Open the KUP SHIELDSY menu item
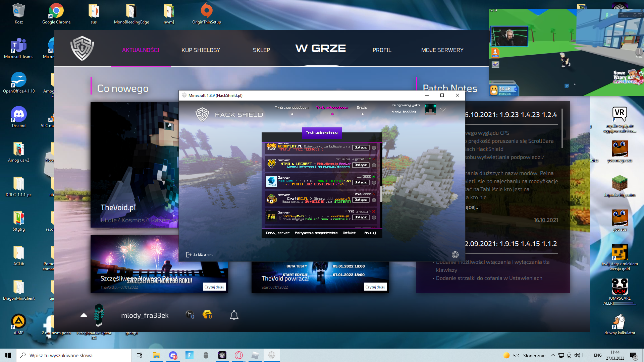 201,50
